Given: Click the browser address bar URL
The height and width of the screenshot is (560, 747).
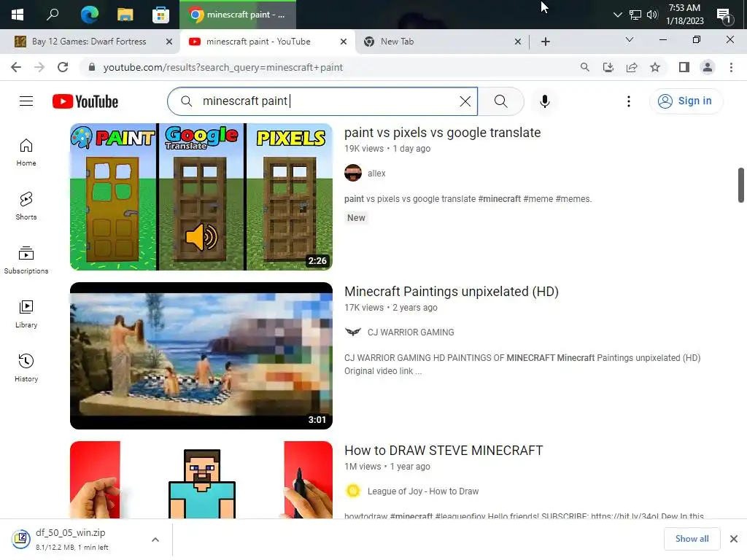Looking at the screenshot, I should pos(222,68).
